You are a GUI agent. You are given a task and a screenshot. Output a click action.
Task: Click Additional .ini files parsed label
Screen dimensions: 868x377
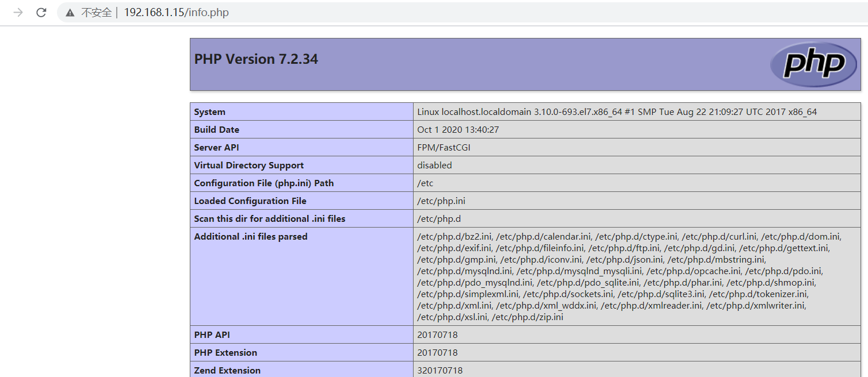coord(251,237)
